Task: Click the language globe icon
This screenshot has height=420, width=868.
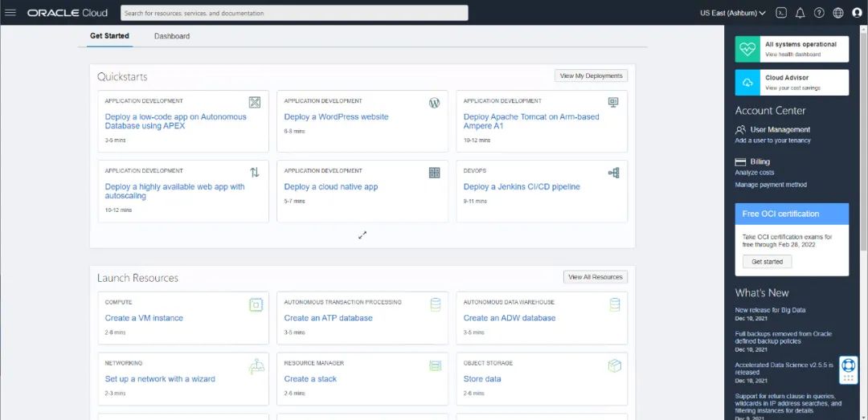Action: pos(838,13)
